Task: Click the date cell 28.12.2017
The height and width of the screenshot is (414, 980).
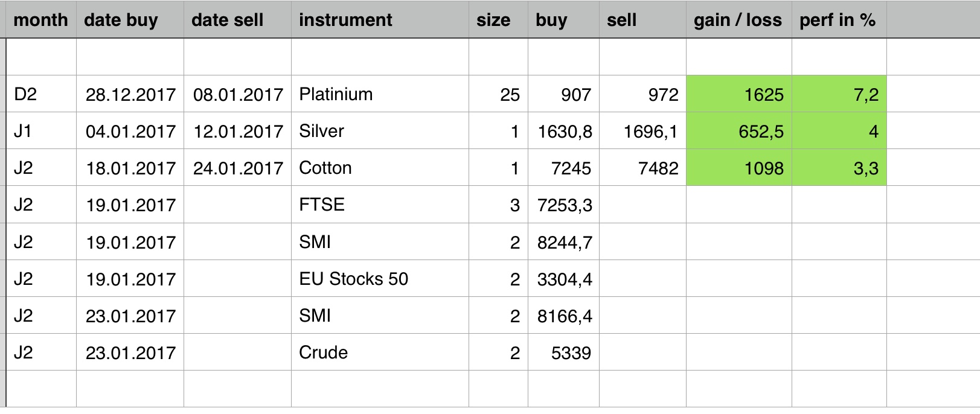Action: [130, 94]
